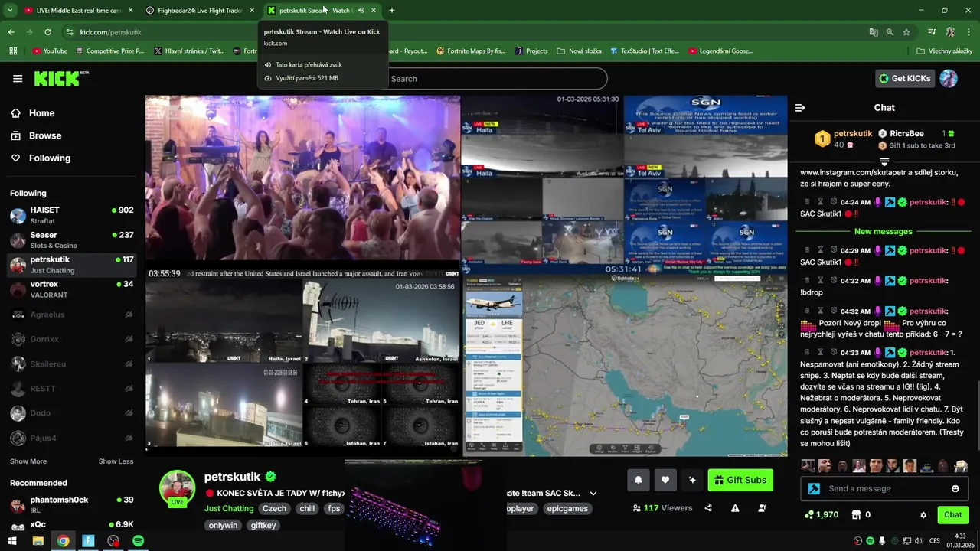Follow stream using the heart icon
Screen dimensions: 980x551
coord(665,480)
